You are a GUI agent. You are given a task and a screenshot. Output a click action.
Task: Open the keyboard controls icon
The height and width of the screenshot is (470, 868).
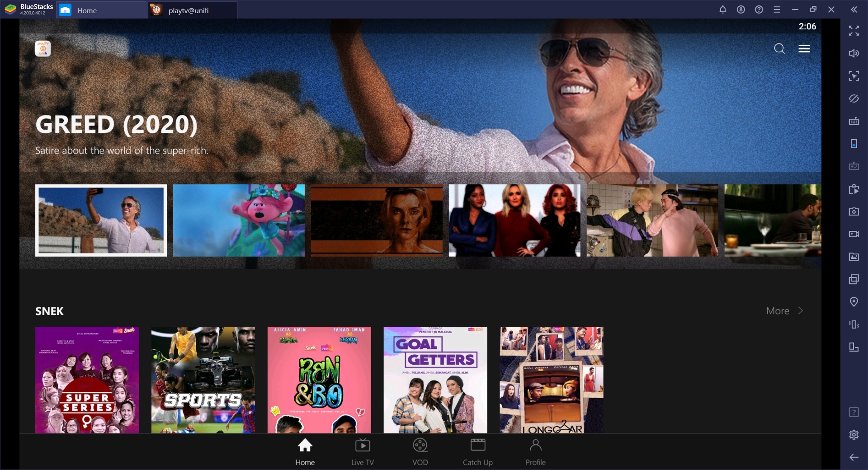pos(854,121)
